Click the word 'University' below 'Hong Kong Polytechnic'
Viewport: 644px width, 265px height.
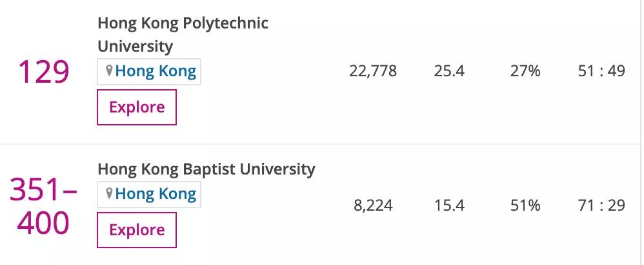tap(135, 47)
